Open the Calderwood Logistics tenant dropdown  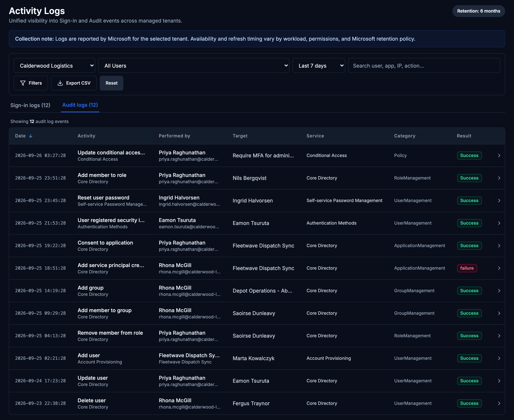(54, 66)
